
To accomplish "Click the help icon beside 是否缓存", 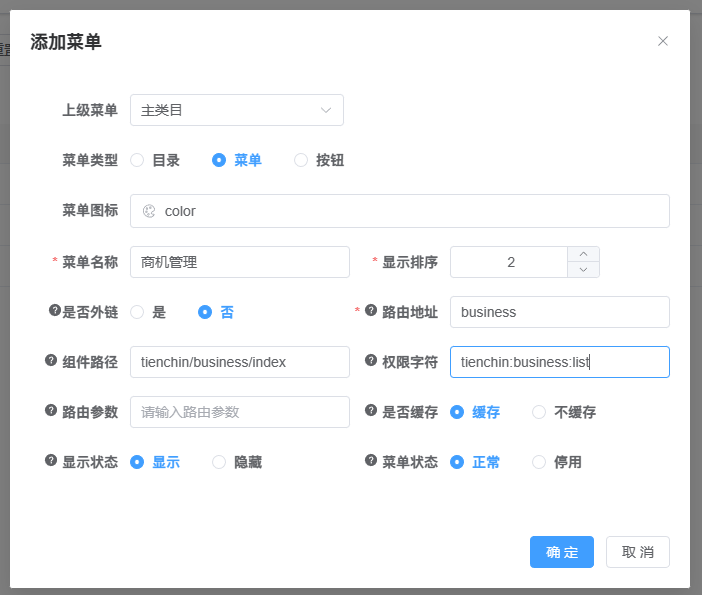I will pos(371,410).
